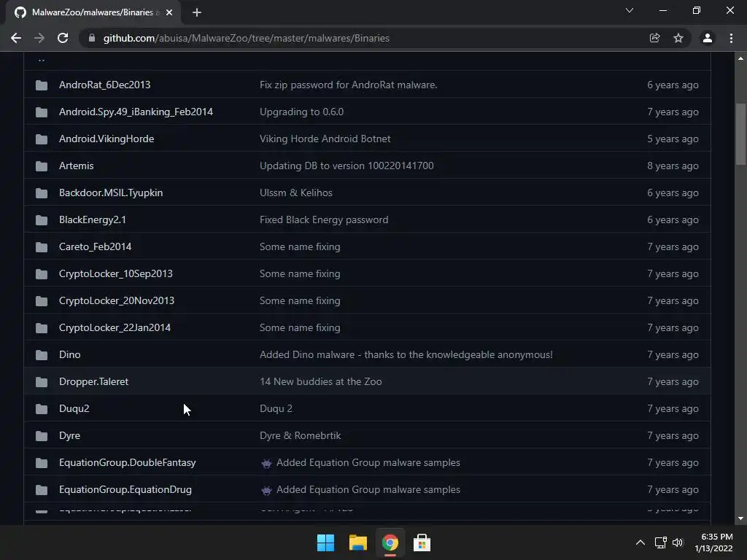Screen dimensions: 747x560
Task: Click folder icon beside Careto_Feb2014
Action: pos(42,247)
